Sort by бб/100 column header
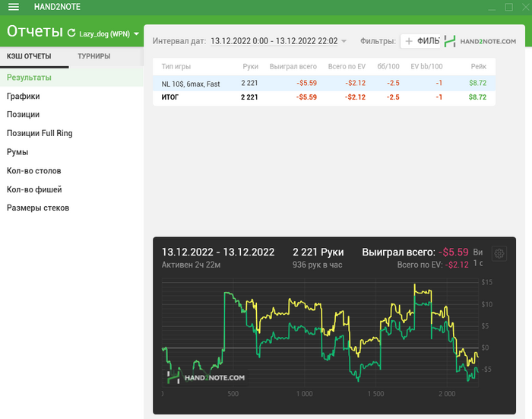The image size is (532, 419). pyautogui.click(x=388, y=67)
